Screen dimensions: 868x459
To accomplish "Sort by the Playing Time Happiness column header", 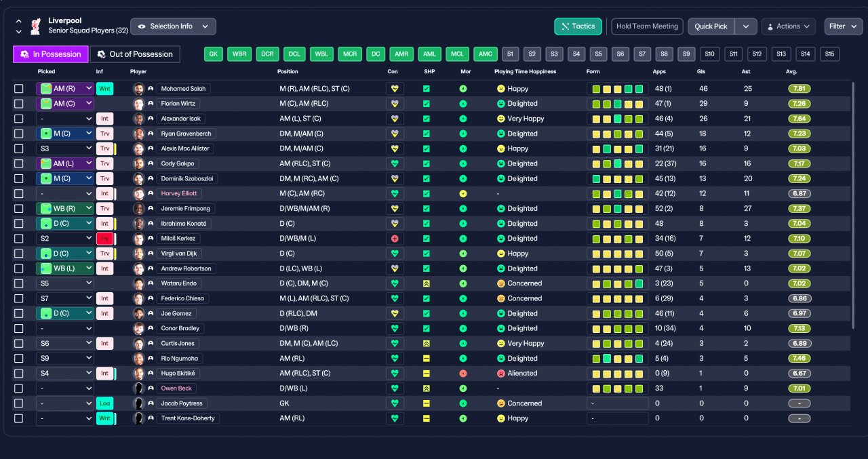I will (x=525, y=72).
